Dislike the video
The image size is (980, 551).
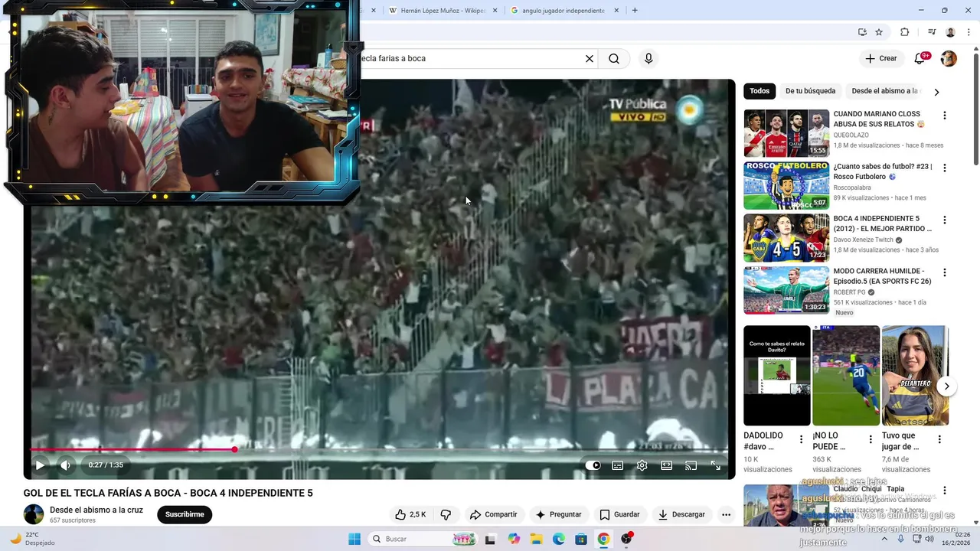[446, 514]
